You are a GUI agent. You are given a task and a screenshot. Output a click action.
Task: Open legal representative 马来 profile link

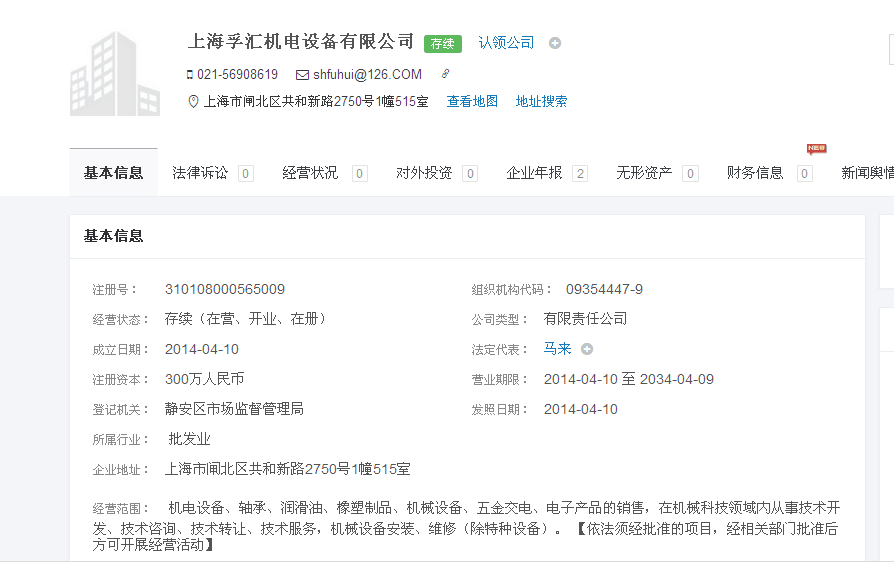click(x=557, y=349)
